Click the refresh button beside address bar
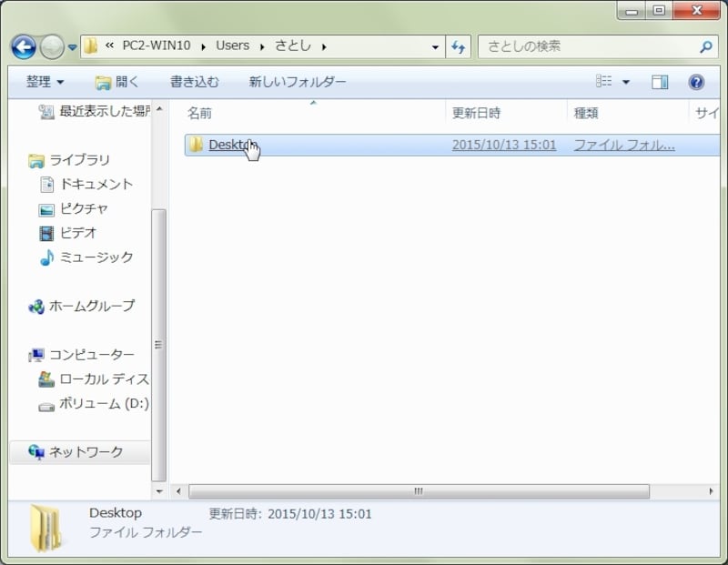This screenshot has height=565, width=728. point(459,46)
